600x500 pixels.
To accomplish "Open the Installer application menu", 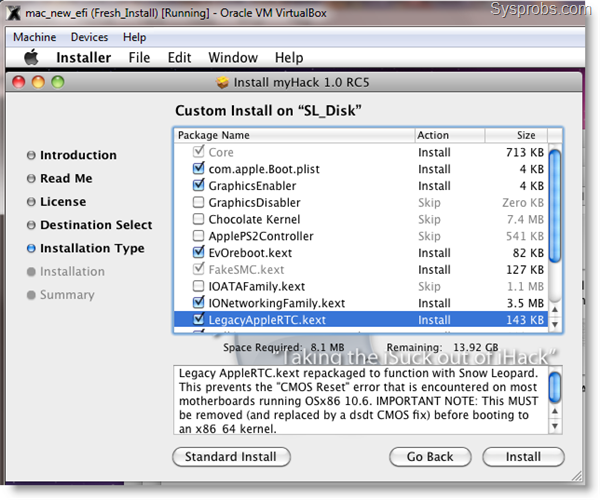I will pos(84,57).
